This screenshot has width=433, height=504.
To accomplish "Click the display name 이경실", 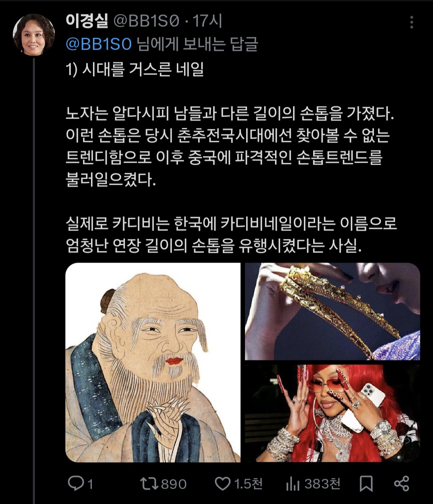I will tap(87, 21).
